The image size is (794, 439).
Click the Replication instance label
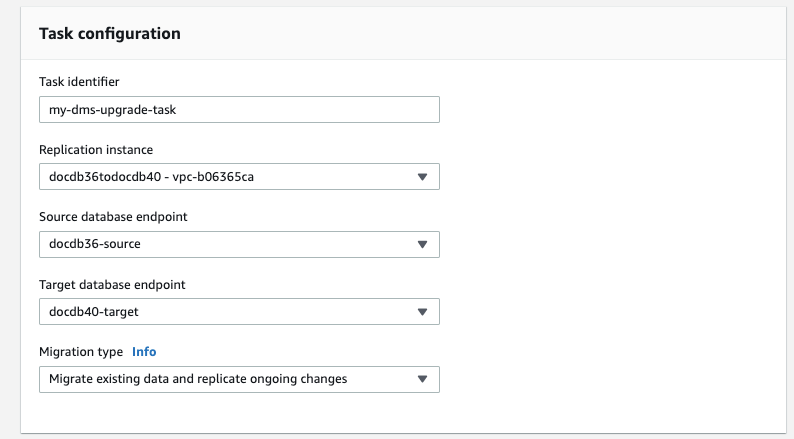(96, 149)
